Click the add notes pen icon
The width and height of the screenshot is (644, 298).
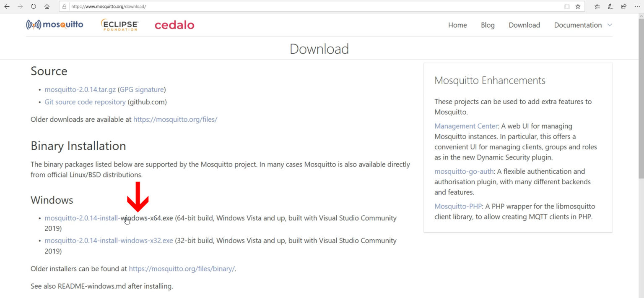click(610, 7)
